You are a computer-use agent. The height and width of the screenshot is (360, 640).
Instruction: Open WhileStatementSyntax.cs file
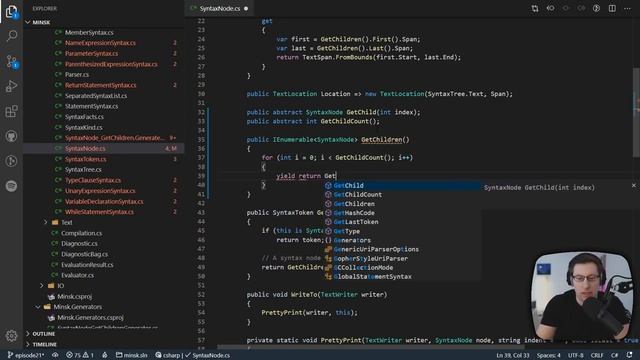coord(99,212)
